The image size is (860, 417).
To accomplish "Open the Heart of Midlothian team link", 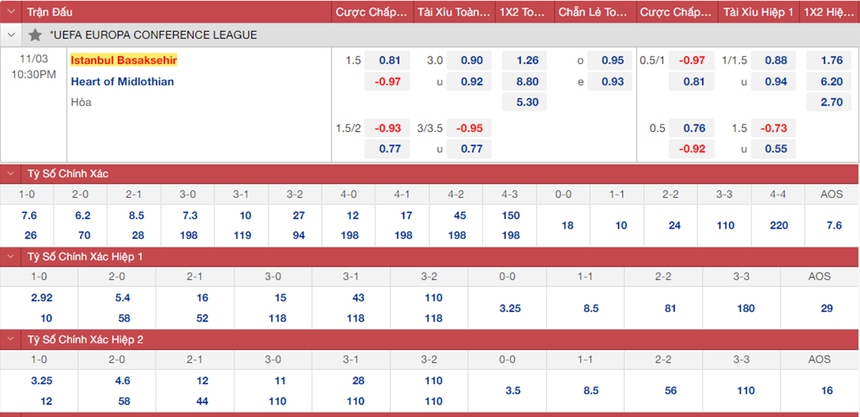I will pyautogui.click(x=124, y=81).
